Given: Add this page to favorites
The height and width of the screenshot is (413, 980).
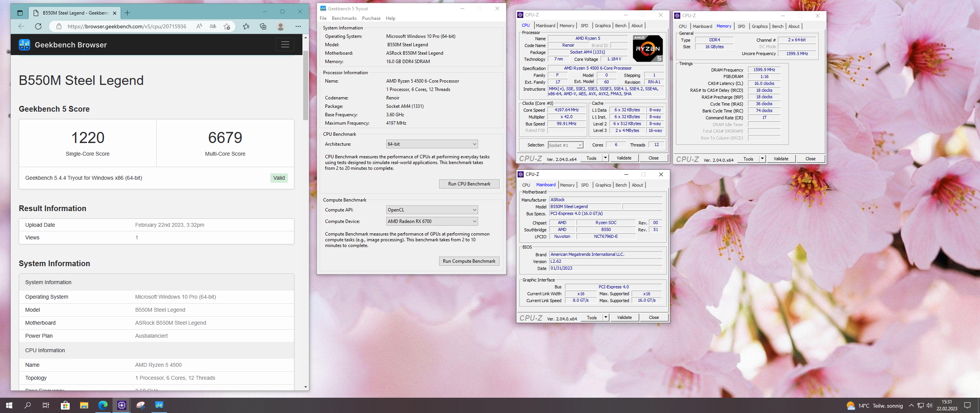Looking at the screenshot, I should [x=227, y=26].
